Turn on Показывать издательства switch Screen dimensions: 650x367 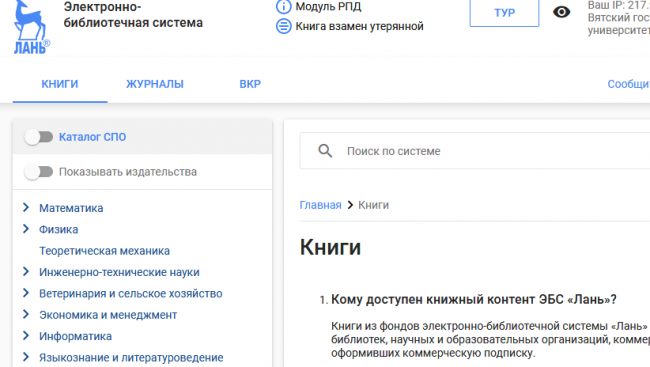pos(39,172)
